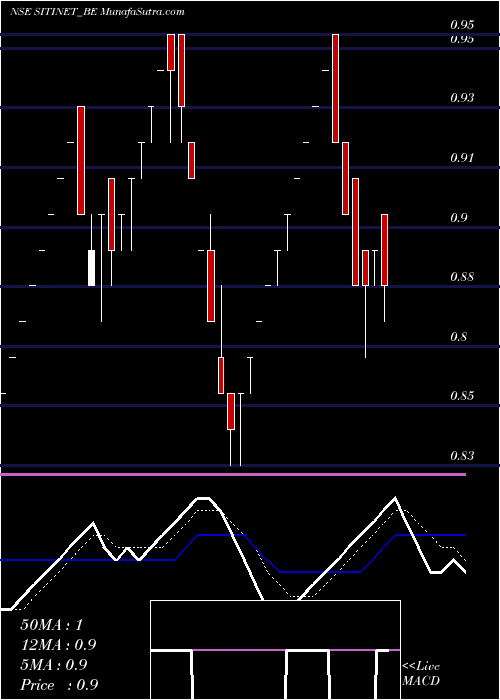Image resolution: width=500 pixels, height=700 pixels.
Task: Select the 0.91 price axis label
Action: (x=462, y=158)
